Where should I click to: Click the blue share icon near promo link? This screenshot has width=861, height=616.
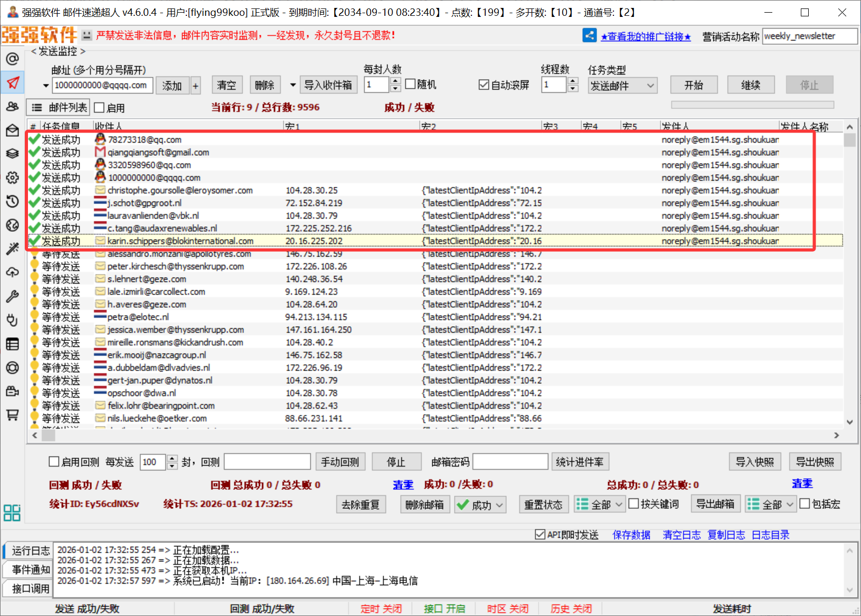[x=589, y=35]
